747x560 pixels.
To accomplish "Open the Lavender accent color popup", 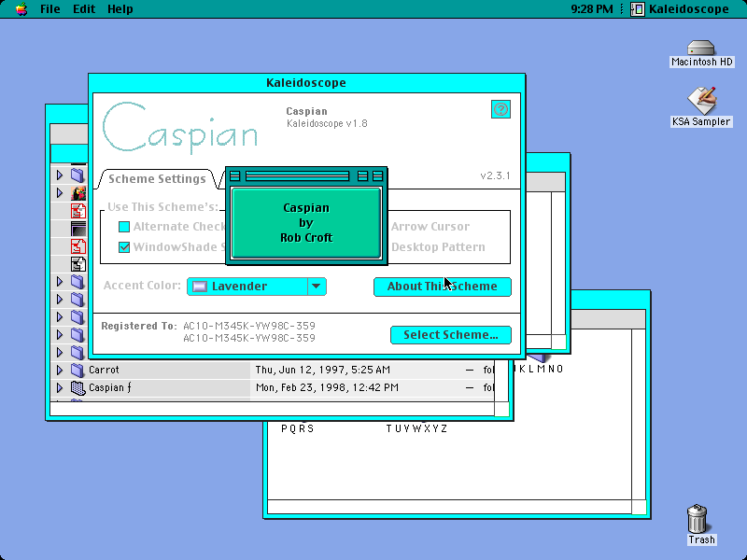I will (x=256, y=287).
